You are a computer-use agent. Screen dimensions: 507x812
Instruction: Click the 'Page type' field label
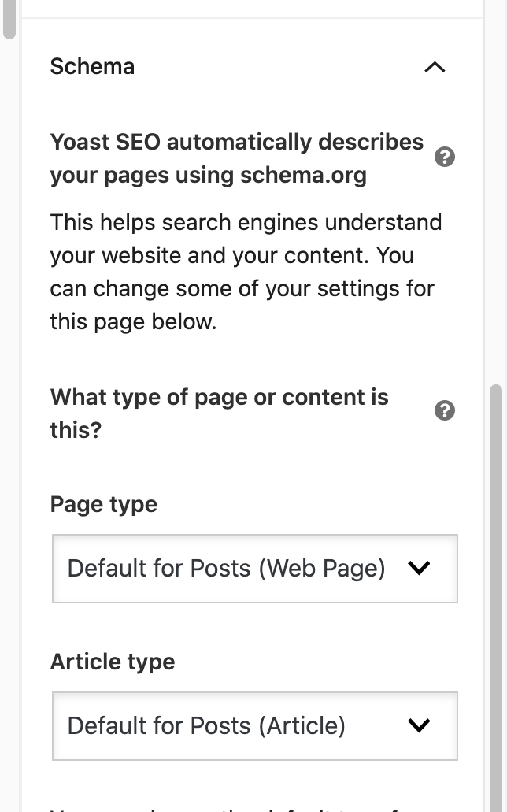104,504
